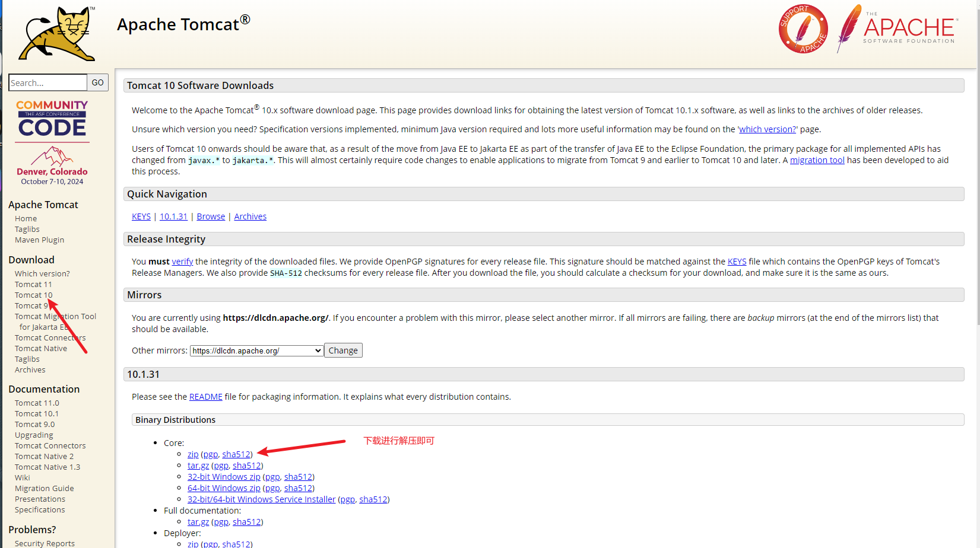
Task: Open the README file link
Action: pyautogui.click(x=205, y=397)
